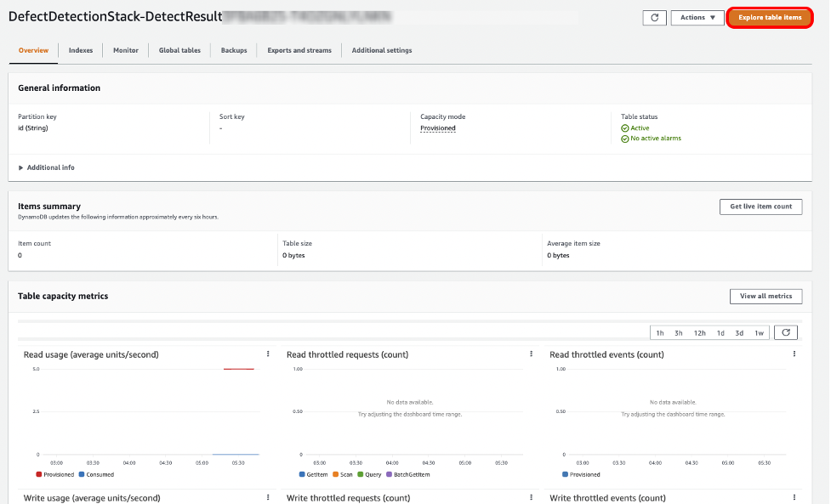Viewport: 831px width, 504px height.
Task: Open the Global tables tab
Action: 179,50
